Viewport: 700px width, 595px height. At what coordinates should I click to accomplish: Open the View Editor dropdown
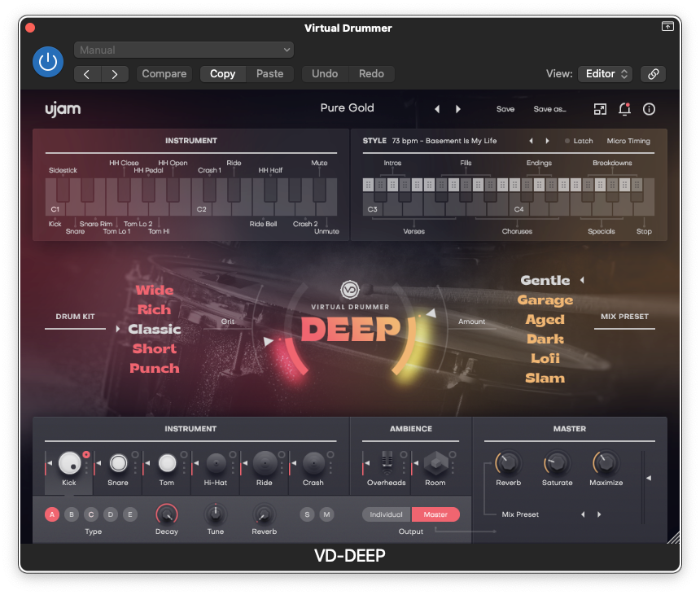click(x=606, y=74)
